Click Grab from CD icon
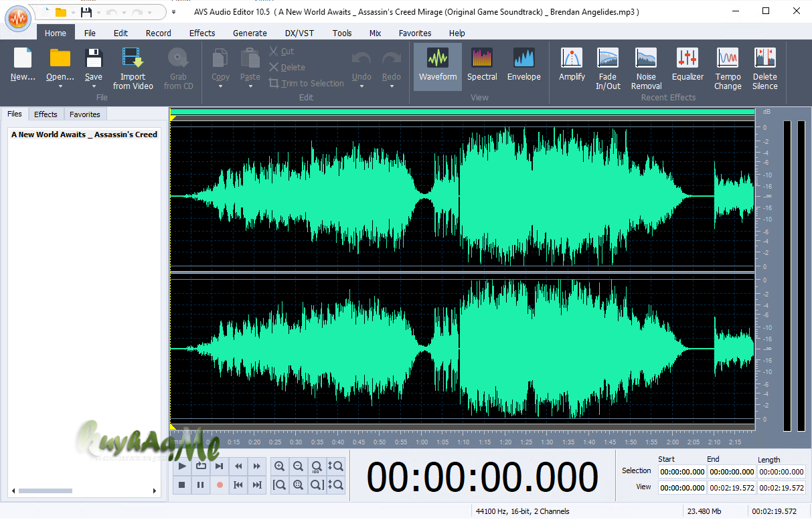812x522 pixels. point(178,58)
